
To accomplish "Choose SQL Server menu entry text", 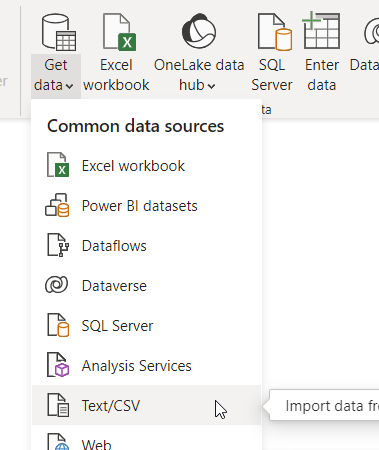I will coord(118,326).
